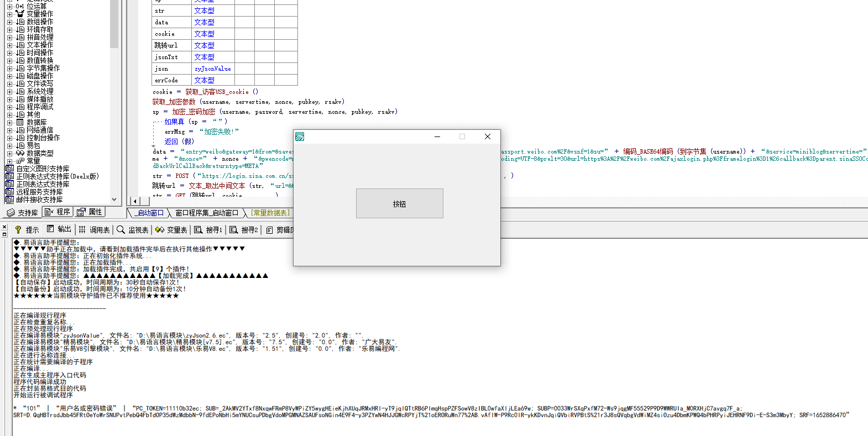Click the 数据类型 category icon
This screenshot has height=436, width=868.
pos(20,153)
